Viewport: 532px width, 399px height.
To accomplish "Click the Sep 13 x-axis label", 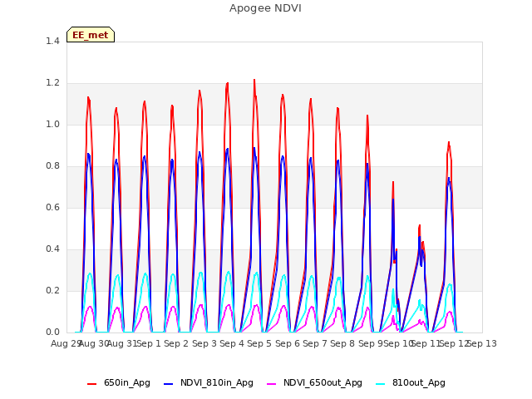I will (x=482, y=343).
